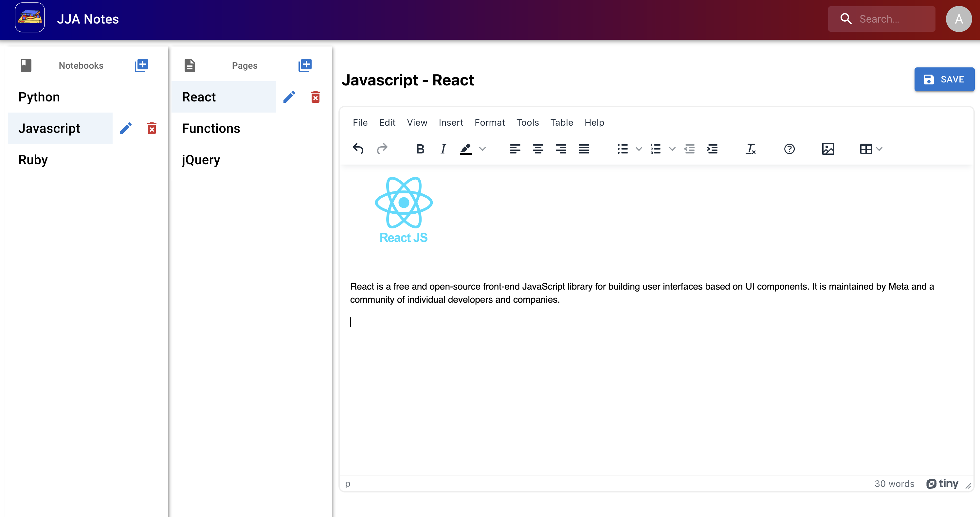
Task: Align text right
Action: click(561, 149)
